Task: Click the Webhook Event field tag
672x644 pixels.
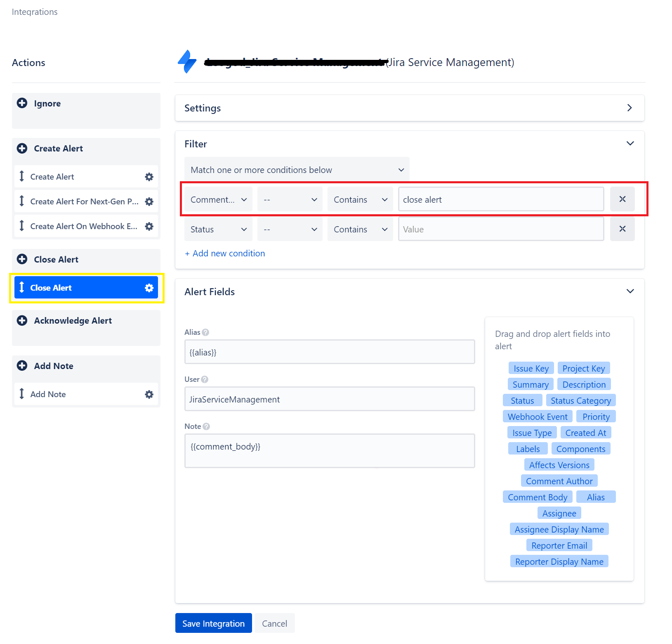Action: click(x=538, y=417)
